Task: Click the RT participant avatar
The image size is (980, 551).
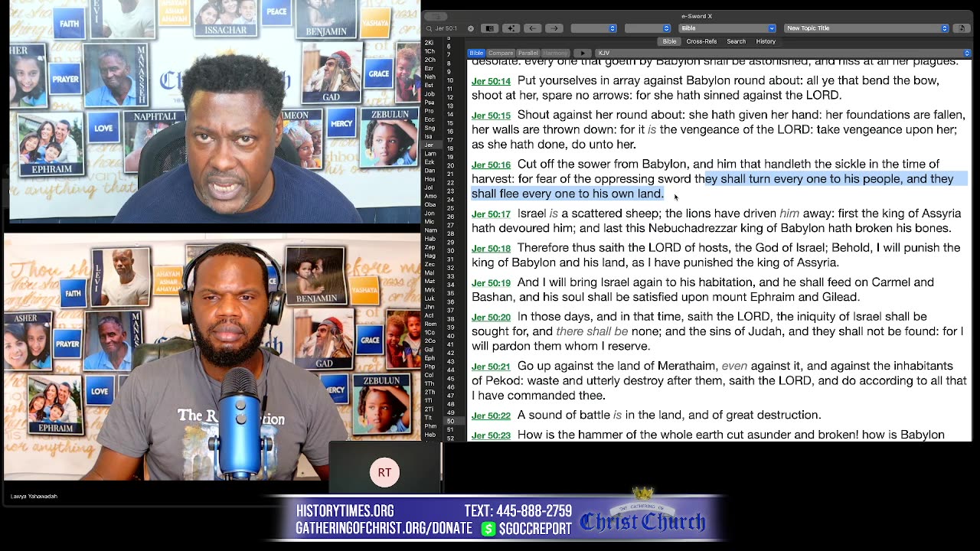Action: (x=384, y=472)
